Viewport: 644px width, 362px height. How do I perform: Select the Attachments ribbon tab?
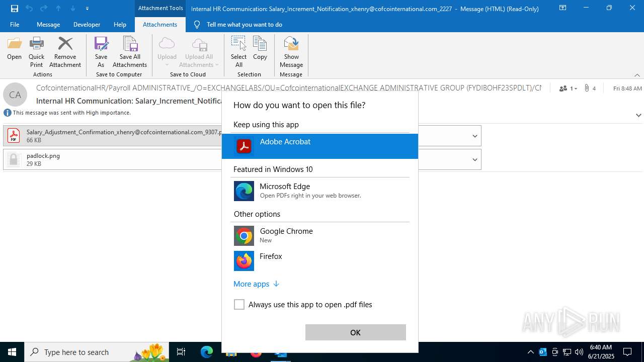click(x=160, y=25)
